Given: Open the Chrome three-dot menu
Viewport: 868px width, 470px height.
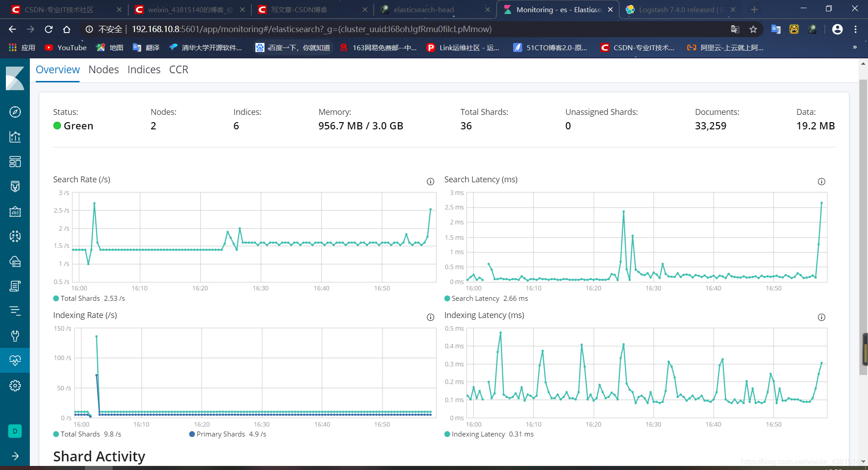Looking at the screenshot, I should point(855,29).
